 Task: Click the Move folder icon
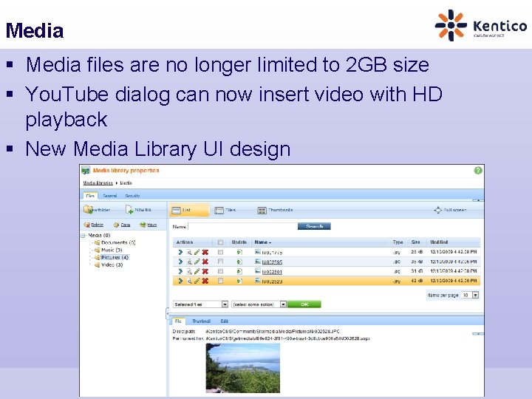tap(143, 225)
